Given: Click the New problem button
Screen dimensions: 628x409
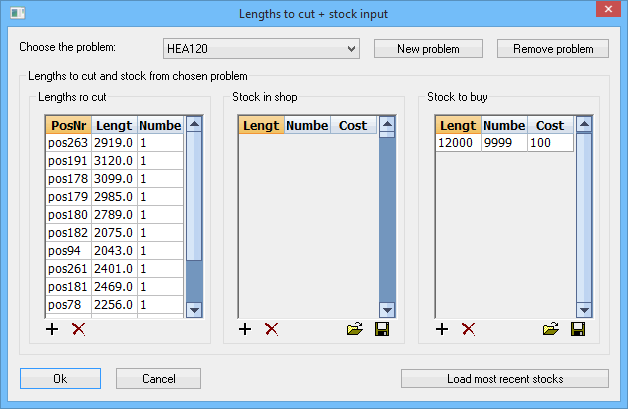Looking at the screenshot, I should (428, 48).
